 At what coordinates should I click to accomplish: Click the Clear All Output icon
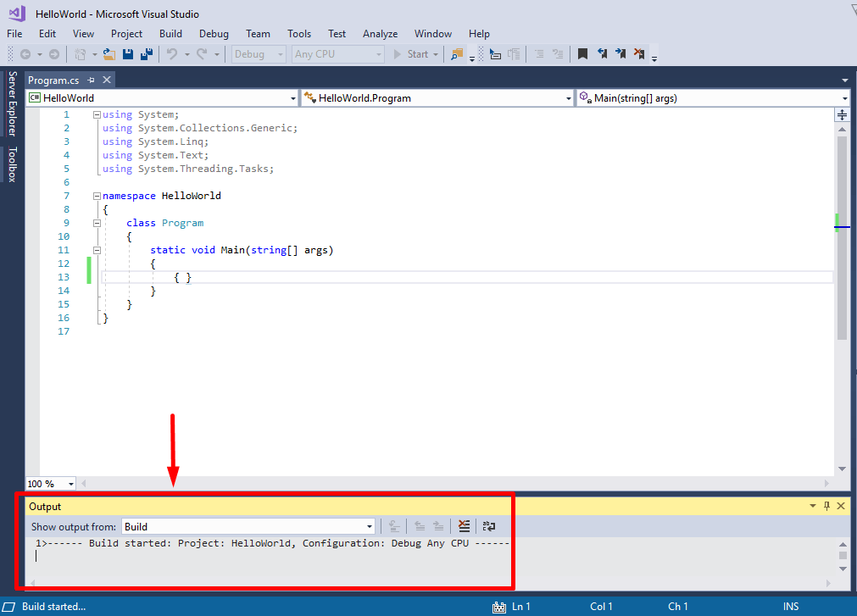point(464,525)
